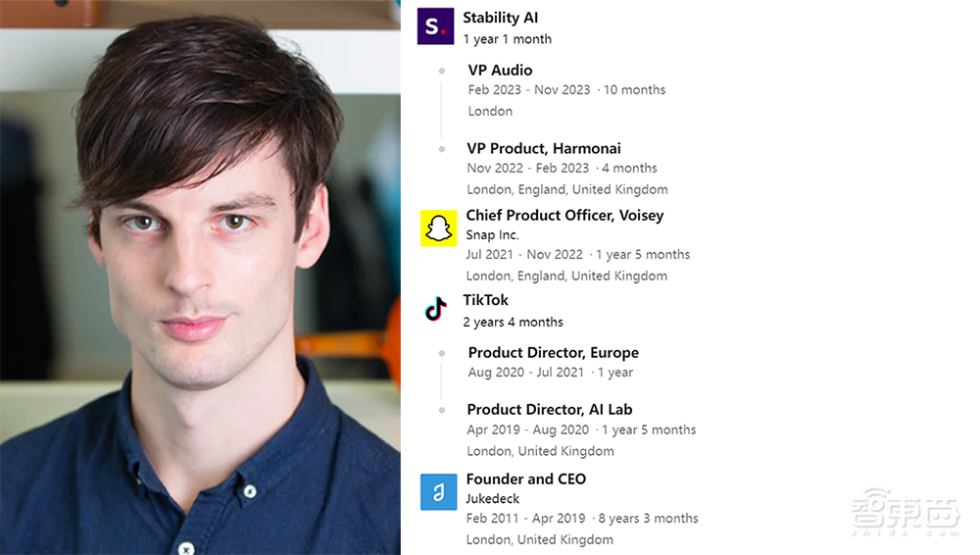
Task: Open Chief Product Officer, Voisey entry
Action: point(564,215)
